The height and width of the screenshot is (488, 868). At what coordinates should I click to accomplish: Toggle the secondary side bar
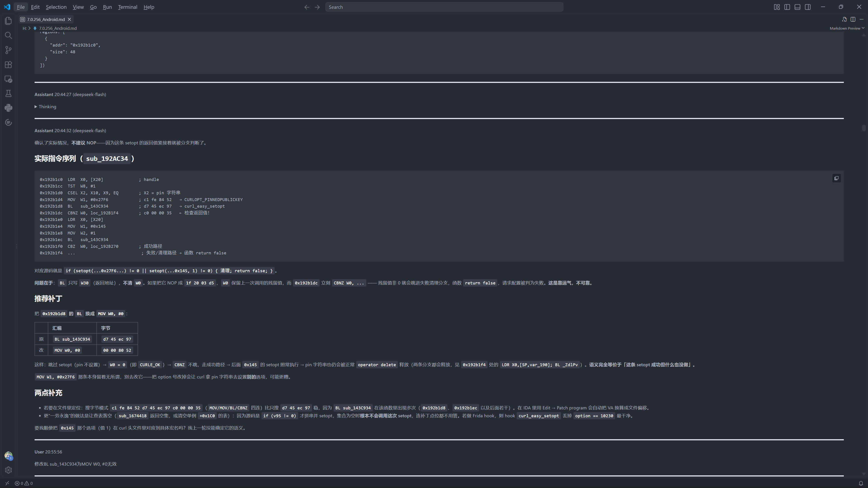[x=808, y=7]
